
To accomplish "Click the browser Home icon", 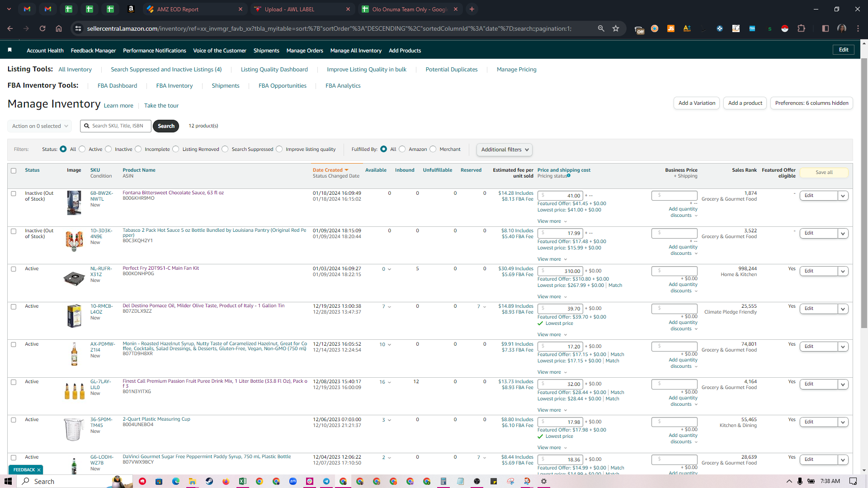I will click(59, 28).
